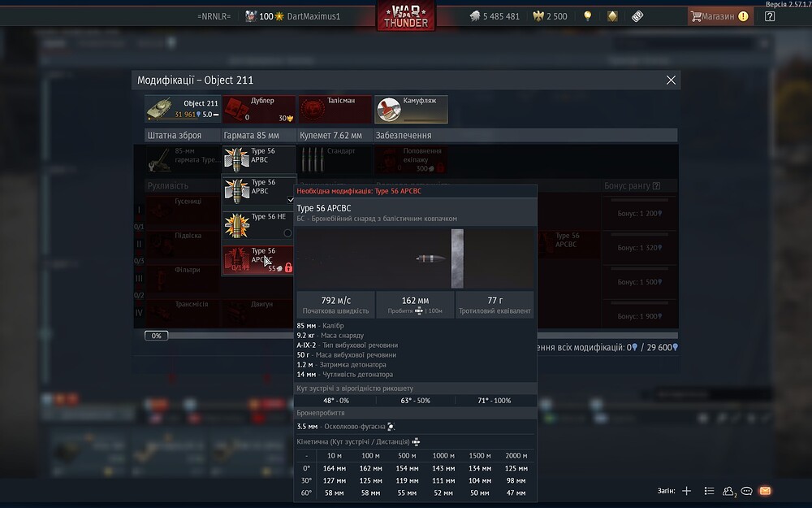Click the Дублер backup item
The height and width of the screenshot is (508, 812).
coord(259,109)
